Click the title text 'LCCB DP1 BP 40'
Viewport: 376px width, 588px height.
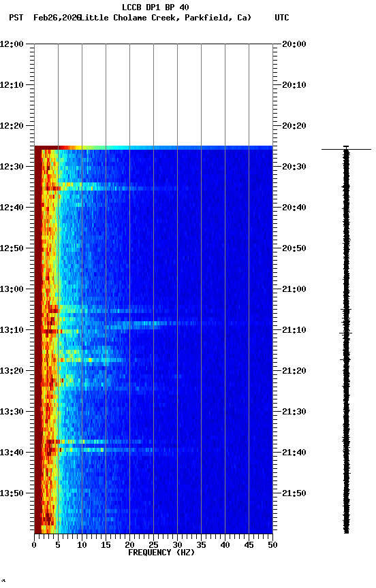[155, 7]
